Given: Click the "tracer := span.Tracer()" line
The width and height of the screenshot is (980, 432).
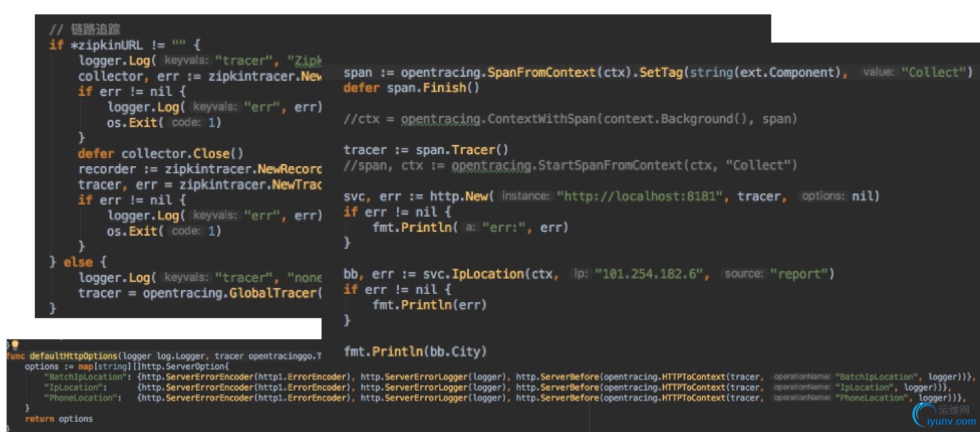Looking at the screenshot, I should click(x=426, y=150).
